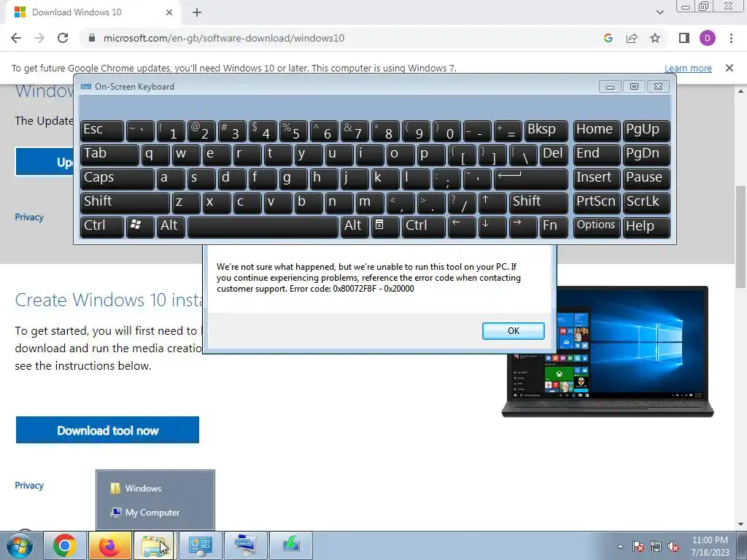Switch to On-Screen Keyboard taskbar icon

click(245, 545)
